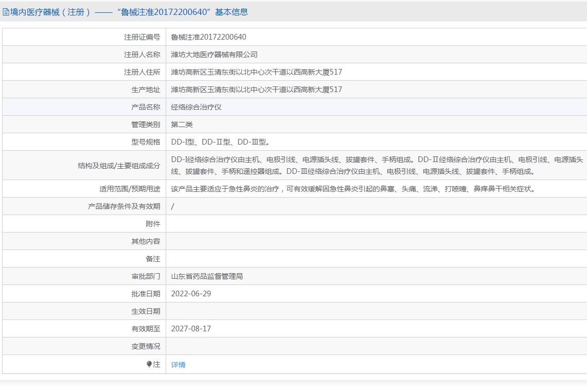Select the registrant name 潍坊大地医疗器械有限公司

coord(214,55)
